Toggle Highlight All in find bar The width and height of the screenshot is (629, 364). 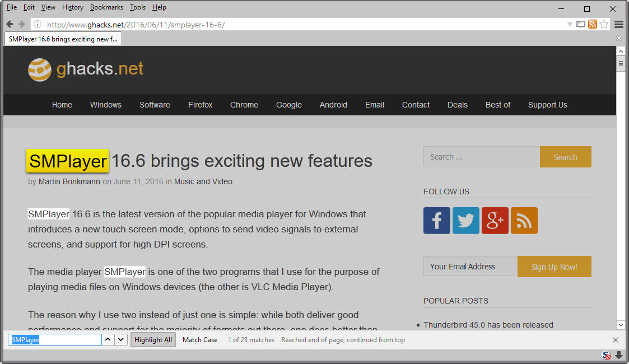click(153, 340)
